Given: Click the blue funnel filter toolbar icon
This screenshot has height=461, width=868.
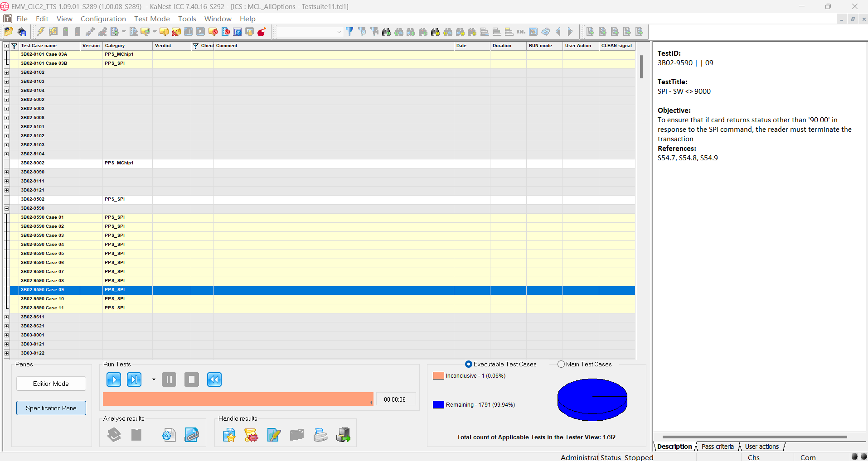Looking at the screenshot, I should coord(349,32).
